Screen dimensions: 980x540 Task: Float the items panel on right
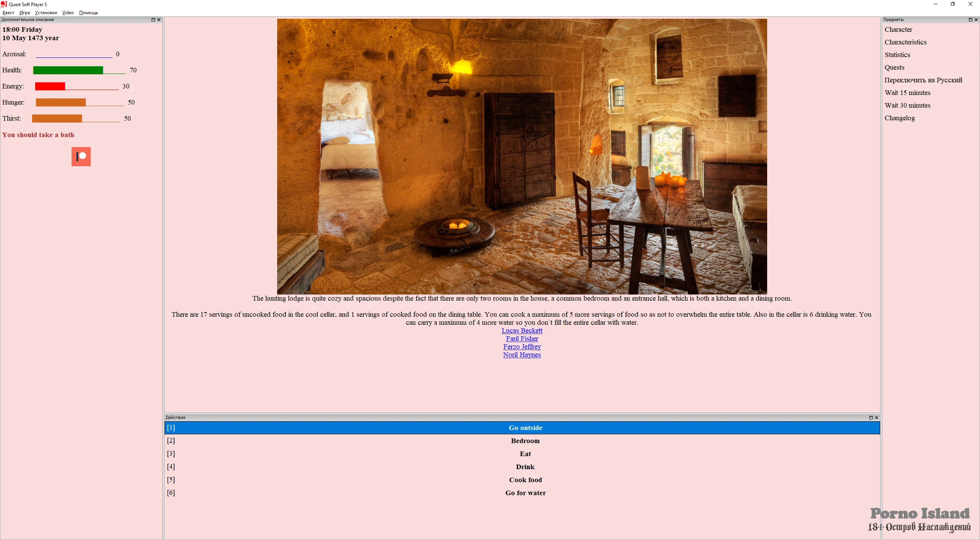970,20
